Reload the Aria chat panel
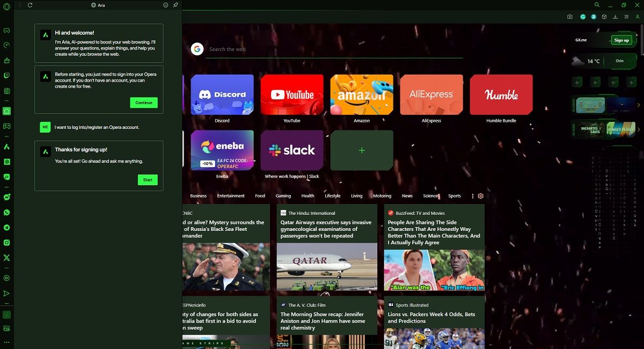644x349 pixels. 30,5
